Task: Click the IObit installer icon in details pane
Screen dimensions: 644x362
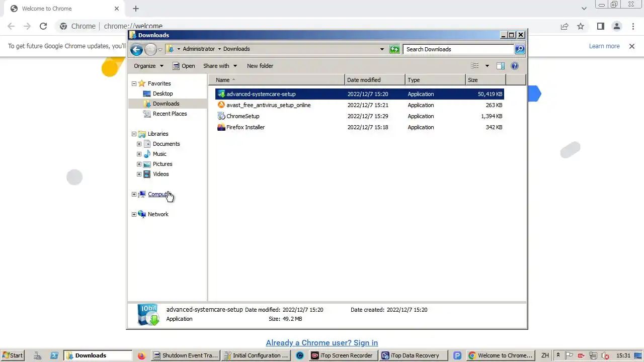Action: (x=149, y=314)
